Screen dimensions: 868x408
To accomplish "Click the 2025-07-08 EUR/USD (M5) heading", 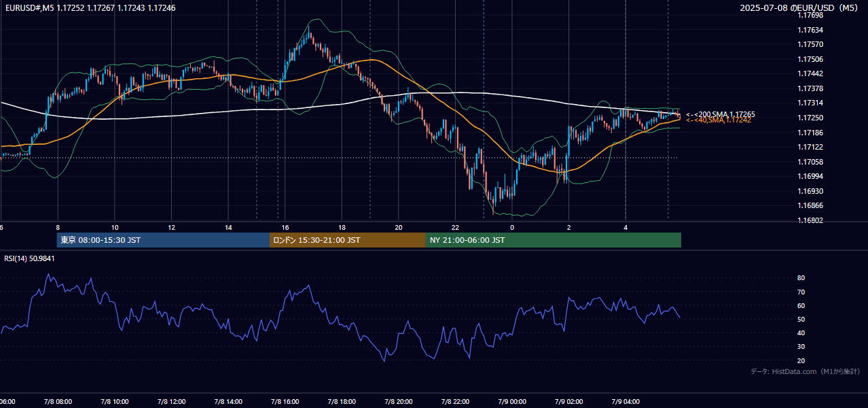I will (x=800, y=8).
